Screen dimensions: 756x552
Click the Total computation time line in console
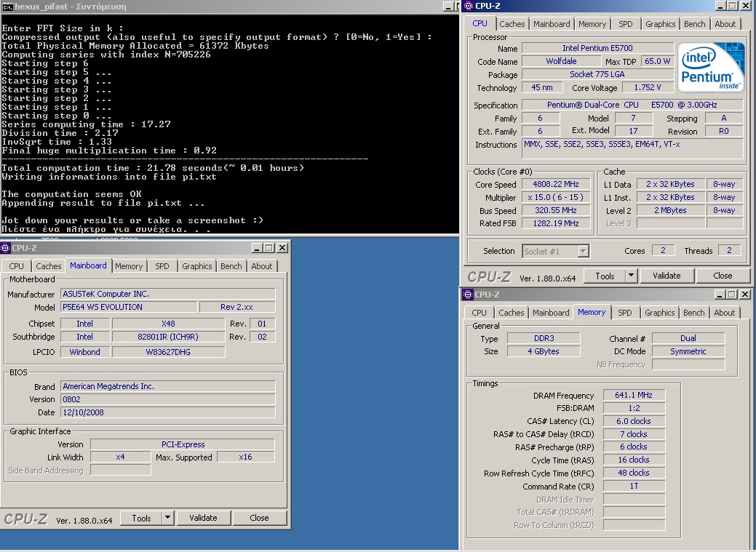coord(153,168)
